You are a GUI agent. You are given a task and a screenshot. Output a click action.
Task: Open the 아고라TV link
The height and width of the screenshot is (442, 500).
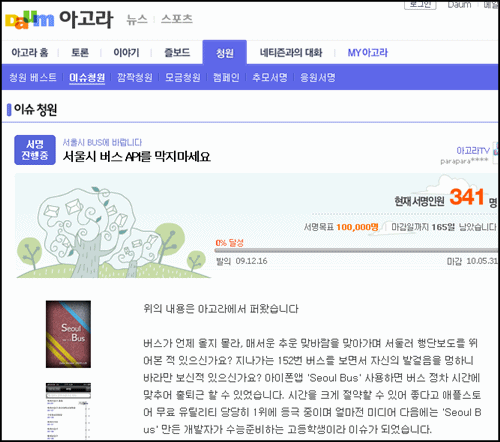point(473,151)
